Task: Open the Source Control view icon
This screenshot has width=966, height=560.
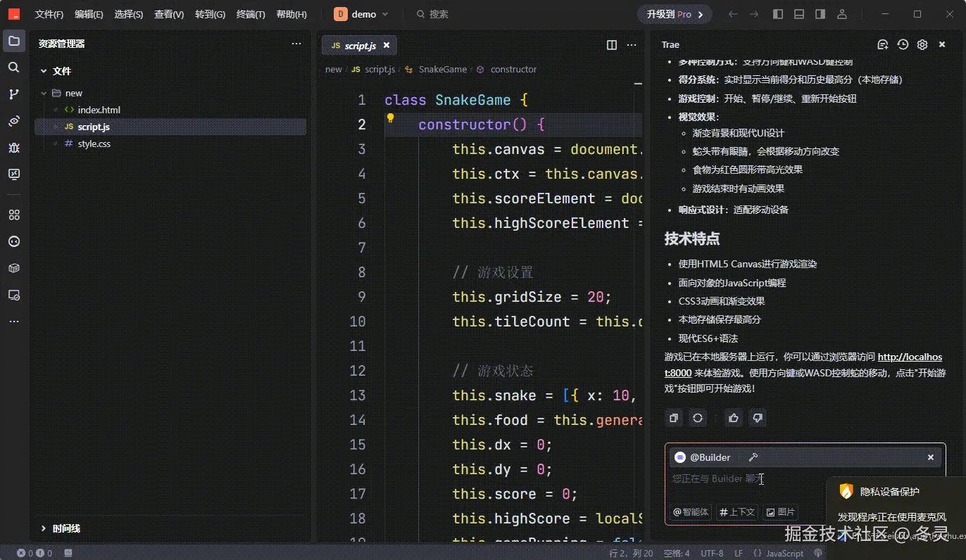Action: click(13, 94)
